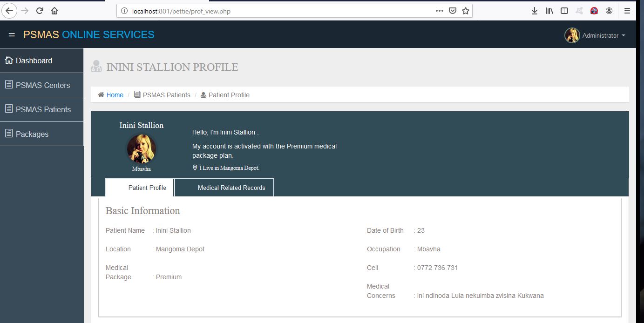Open Dashboard in the sidebar
This screenshot has height=323, width=644.
(x=34, y=61)
